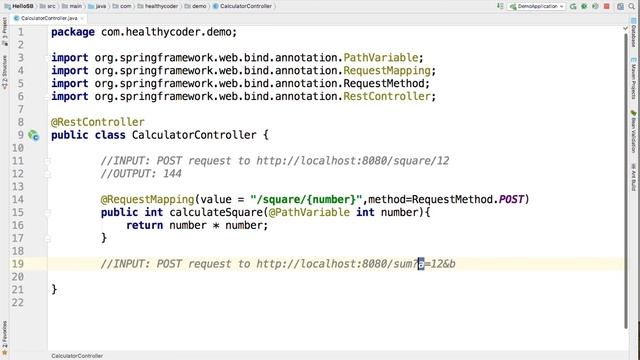Click the //OUTPUT: 144 comment

[141, 174]
